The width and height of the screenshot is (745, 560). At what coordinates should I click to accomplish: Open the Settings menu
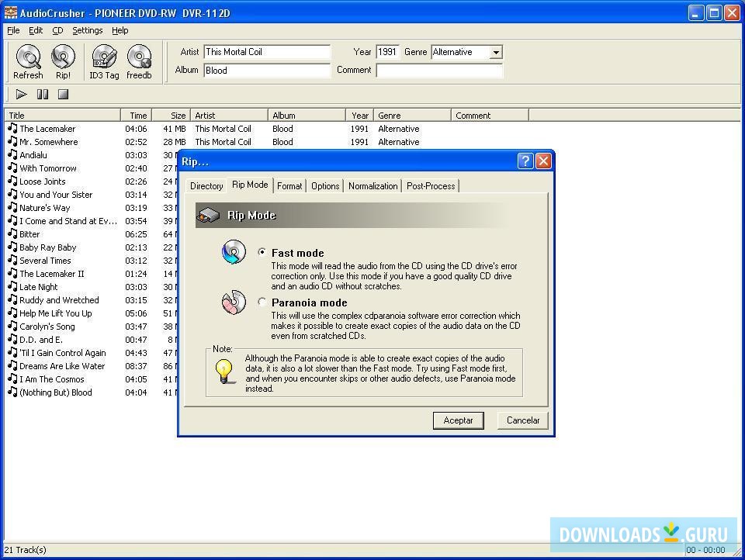(88, 30)
